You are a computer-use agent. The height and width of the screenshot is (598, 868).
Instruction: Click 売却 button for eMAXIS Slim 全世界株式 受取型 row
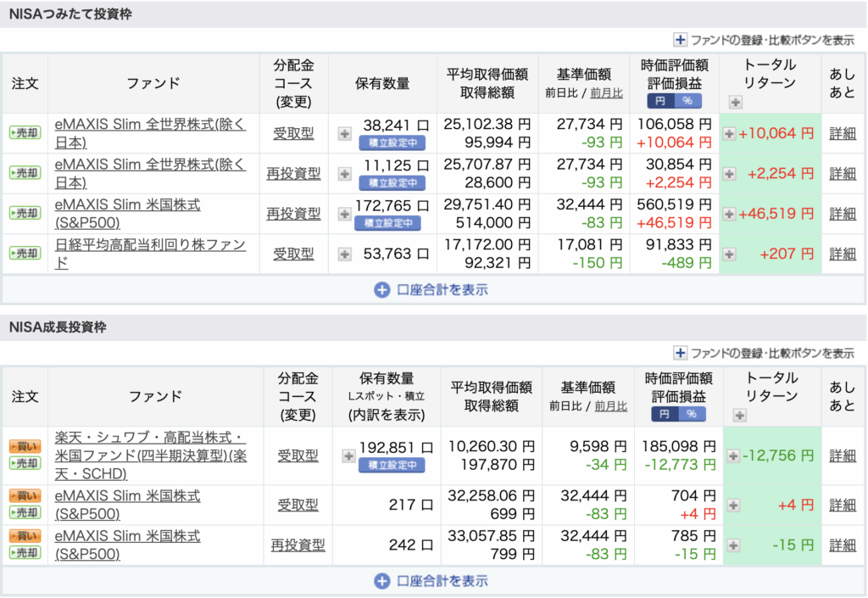pyautogui.click(x=25, y=133)
